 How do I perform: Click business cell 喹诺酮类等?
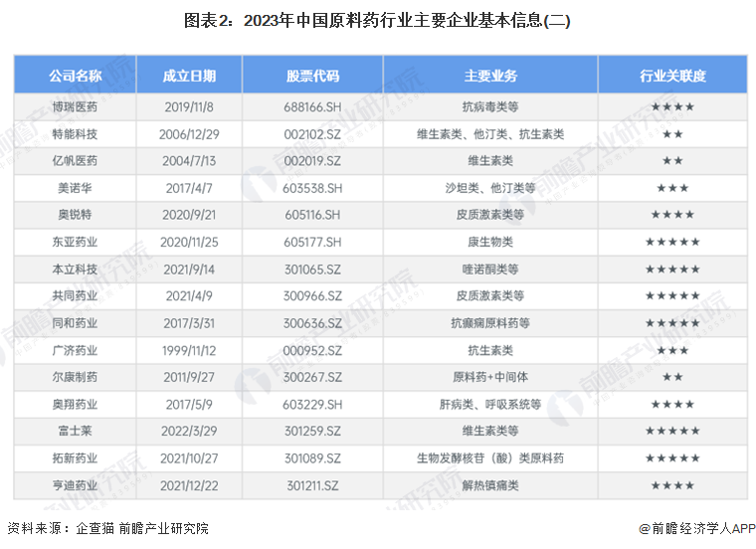pos(490,269)
